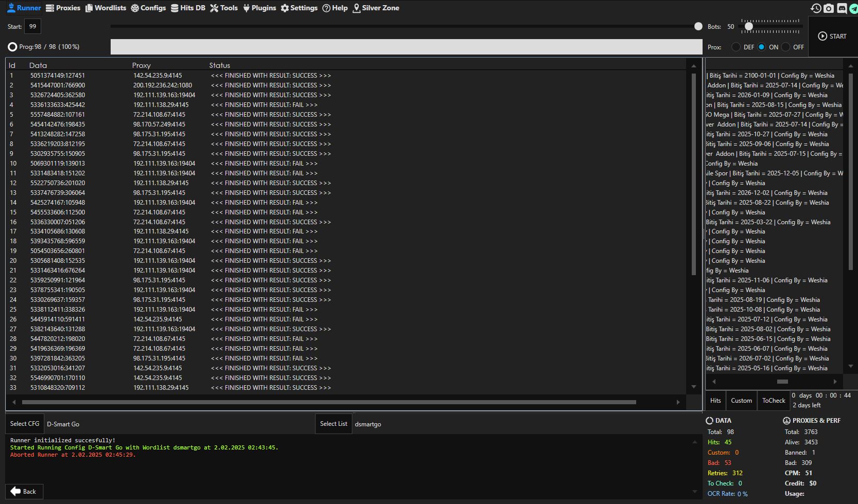Open the Telegram paper-plane icon
The width and height of the screenshot is (858, 504).
pyautogui.click(x=853, y=8)
